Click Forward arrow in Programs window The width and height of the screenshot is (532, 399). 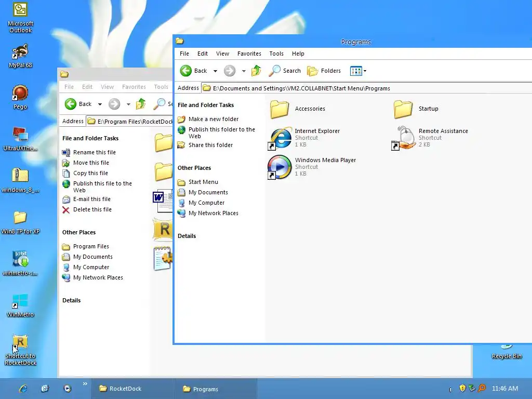230,71
